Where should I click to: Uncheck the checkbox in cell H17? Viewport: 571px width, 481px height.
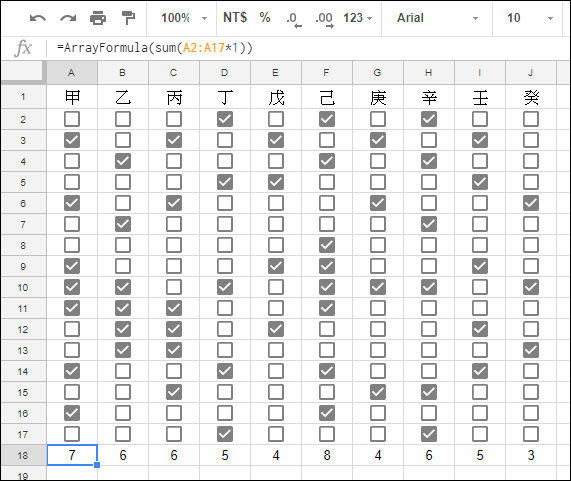[x=429, y=434]
